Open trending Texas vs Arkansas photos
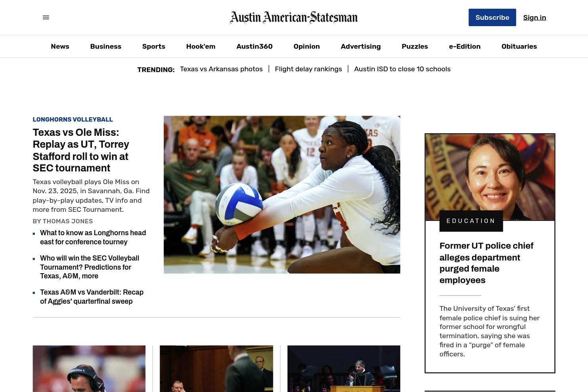The height and width of the screenshot is (392, 588). coord(221,69)
